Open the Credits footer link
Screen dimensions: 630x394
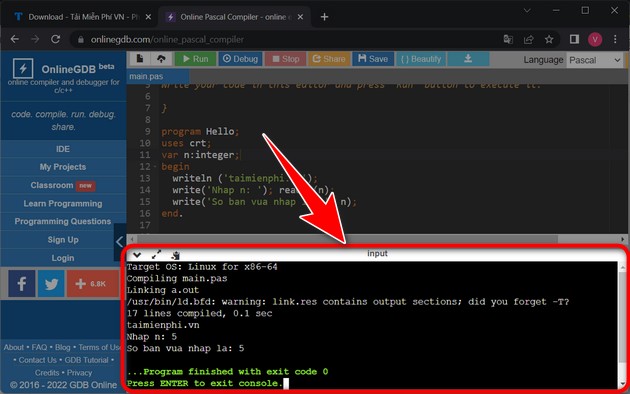(47, 373)
